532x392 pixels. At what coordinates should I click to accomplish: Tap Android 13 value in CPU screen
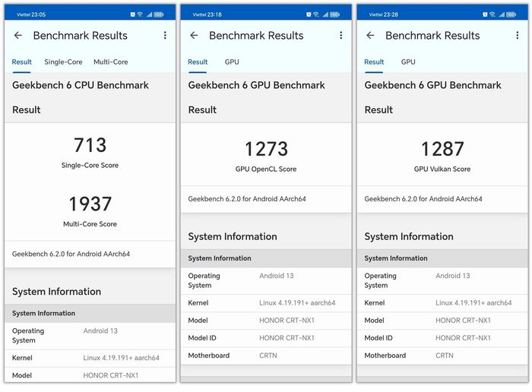(x=100, y=331)
